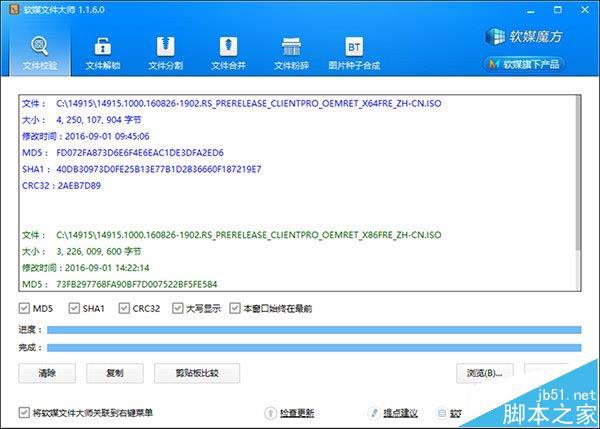Toggle 本窗口始终在最前 checkbox
Screen dimensions: 600x429
pyautogui.click(x=235, y=308)
